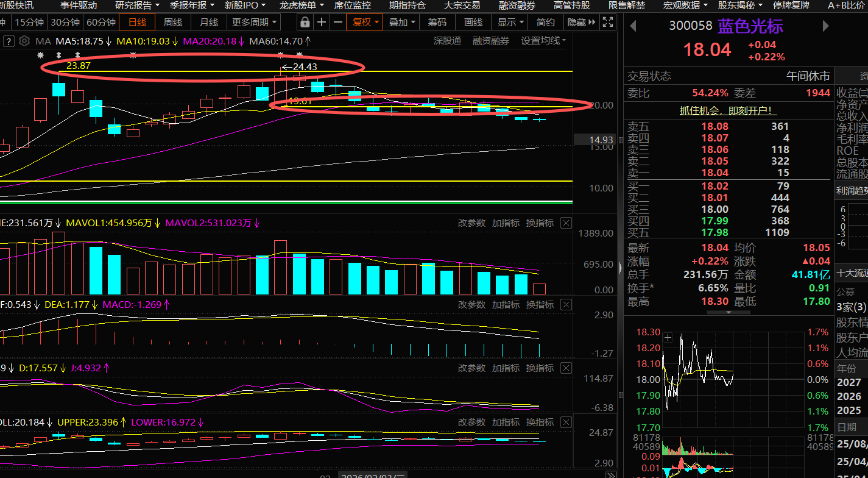
Task: Click the 蓝色光标 stock name
Action: coord(750,26)
